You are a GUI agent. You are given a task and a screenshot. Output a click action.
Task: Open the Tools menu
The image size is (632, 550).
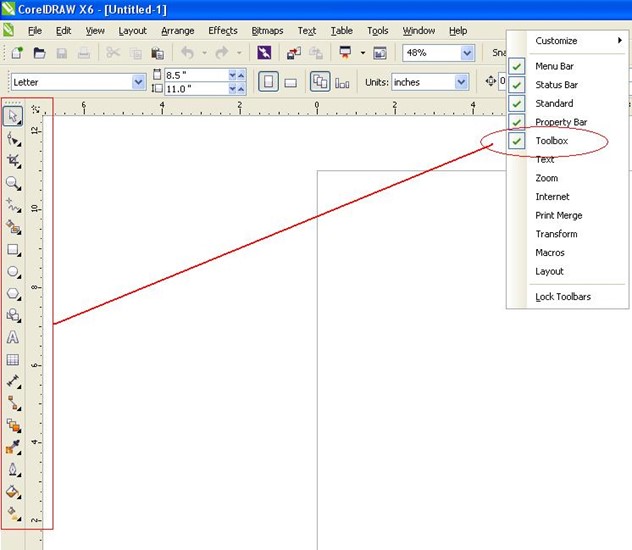pyautogui.click(x=378, y=31)
